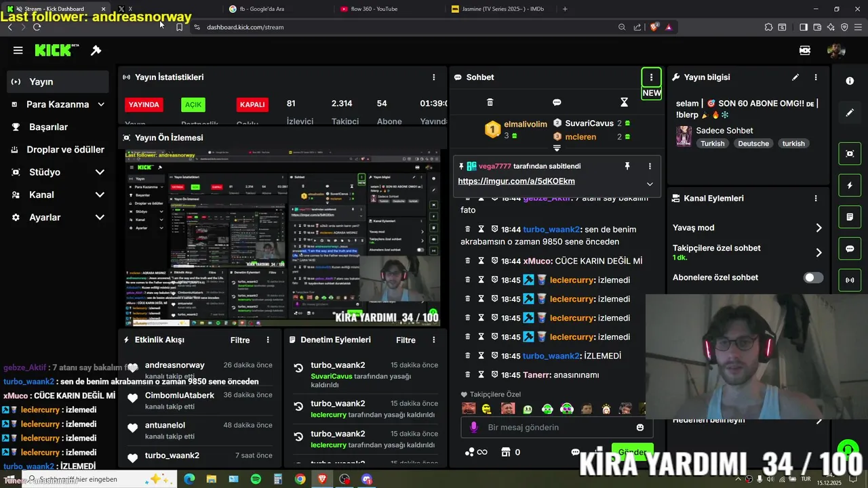Click the Kick logo
The height and width of the screenshot is (488, 868).
[x=57, y=50]
